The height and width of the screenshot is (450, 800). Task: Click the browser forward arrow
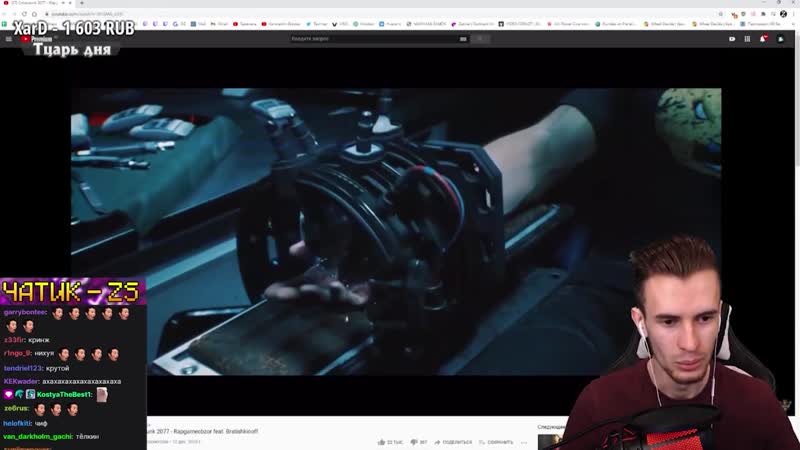[x=14, y=14]
